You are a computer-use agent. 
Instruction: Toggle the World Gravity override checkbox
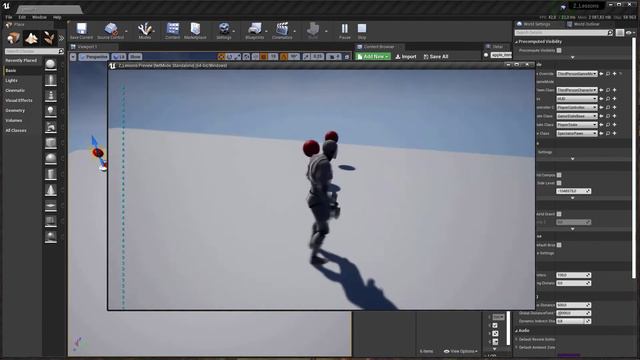(x=559, y=214)
